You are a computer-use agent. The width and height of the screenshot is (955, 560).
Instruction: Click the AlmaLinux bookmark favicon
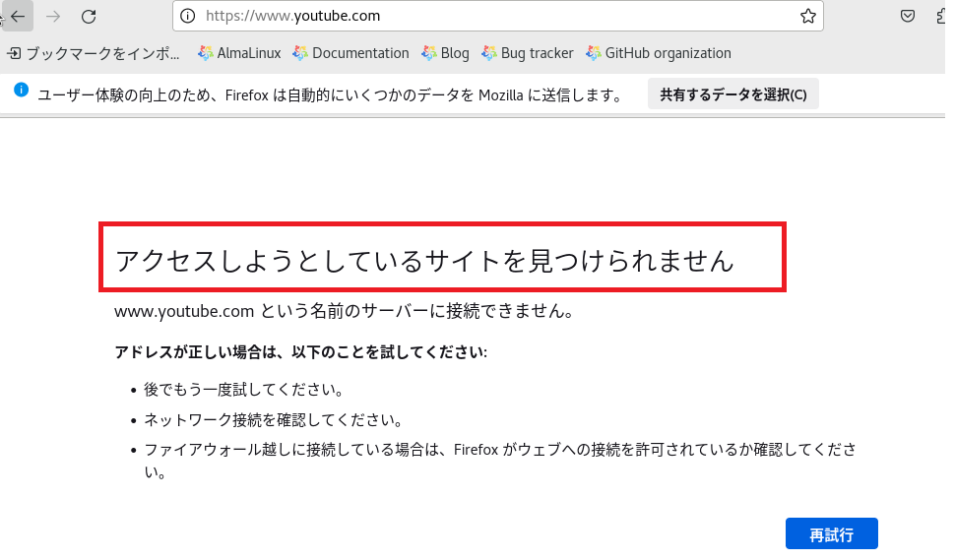click(x=205, y=53)
